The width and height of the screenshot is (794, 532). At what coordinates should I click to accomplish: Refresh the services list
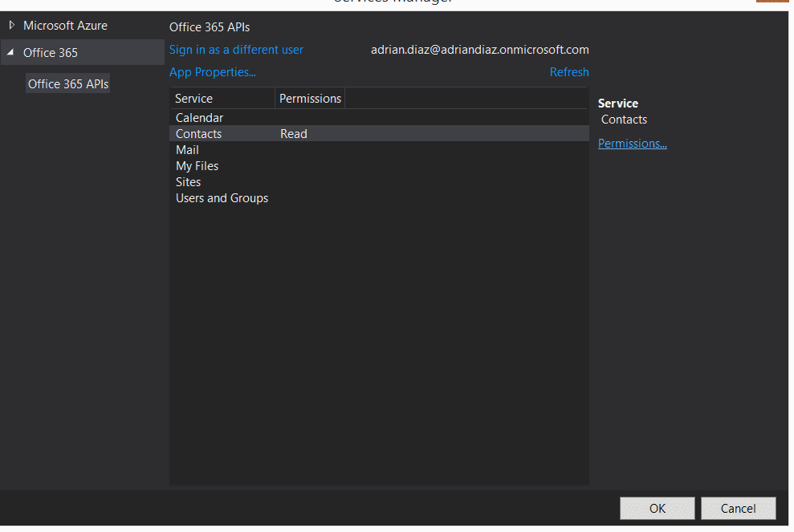point(569,72)
